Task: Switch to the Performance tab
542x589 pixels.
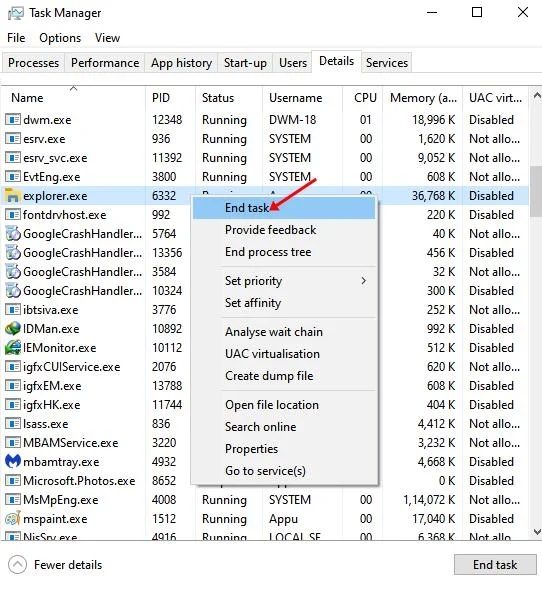Action: tap(105, 63)
